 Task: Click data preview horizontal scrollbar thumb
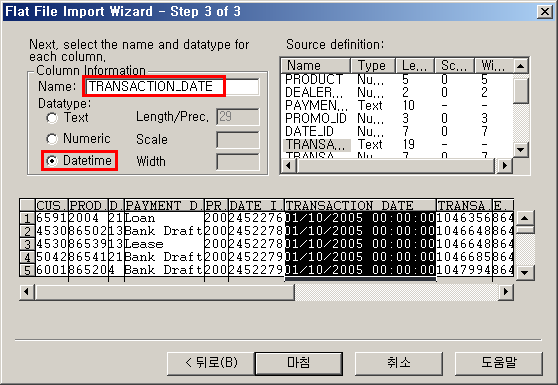point(164,292)
